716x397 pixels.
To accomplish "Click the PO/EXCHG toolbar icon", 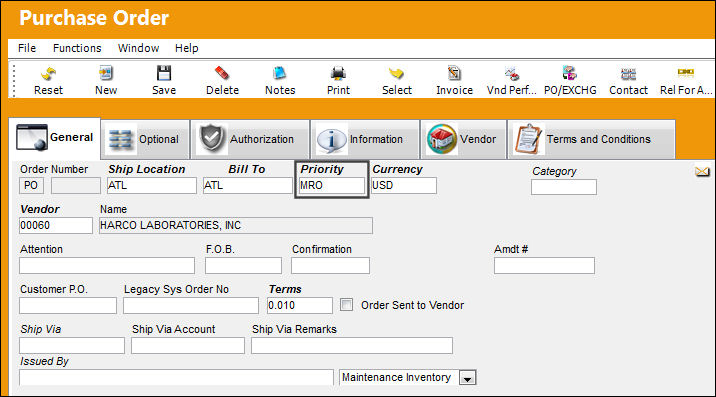I will (x=569, y=73).
